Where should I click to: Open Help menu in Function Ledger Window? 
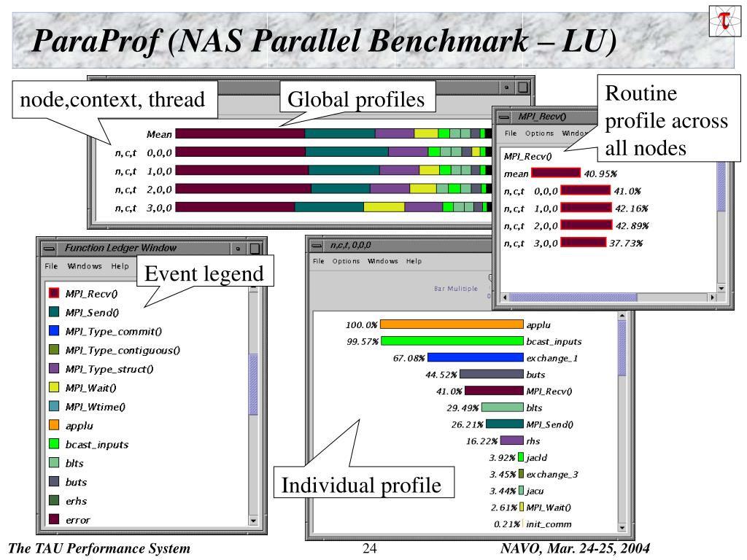(120, 266)
